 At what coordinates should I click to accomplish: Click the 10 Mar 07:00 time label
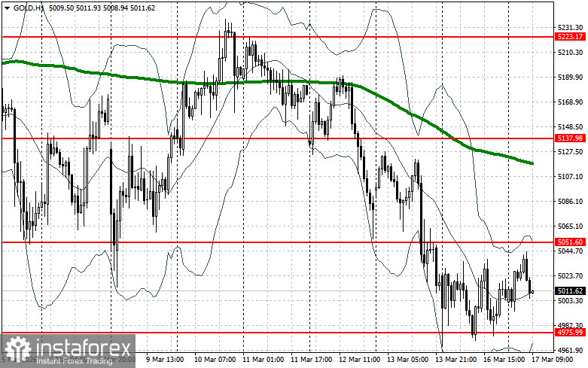[215, 360]
